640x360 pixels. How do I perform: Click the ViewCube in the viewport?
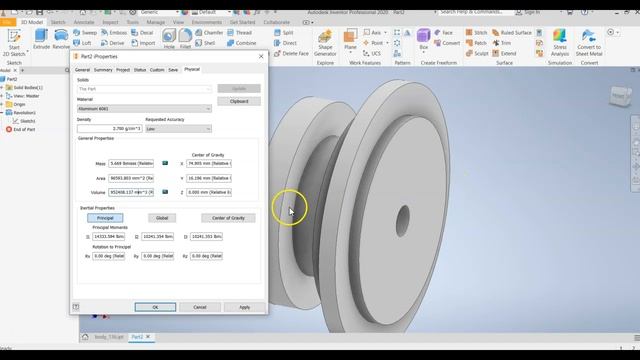620,96
